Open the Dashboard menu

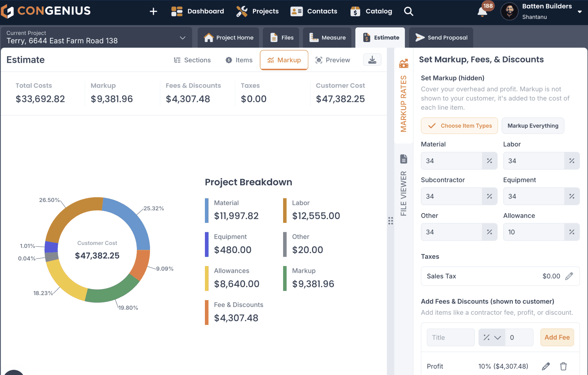tap(197, 11)
